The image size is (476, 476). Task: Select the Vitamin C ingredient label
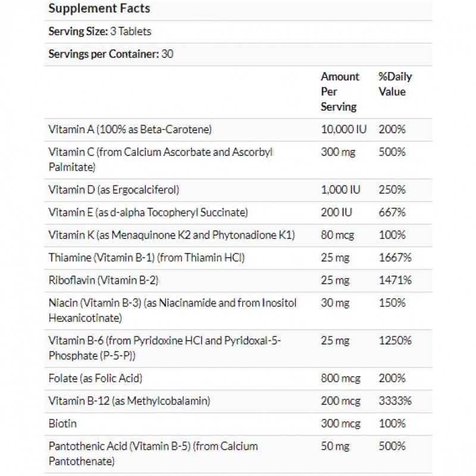click(x=161, y=159)
